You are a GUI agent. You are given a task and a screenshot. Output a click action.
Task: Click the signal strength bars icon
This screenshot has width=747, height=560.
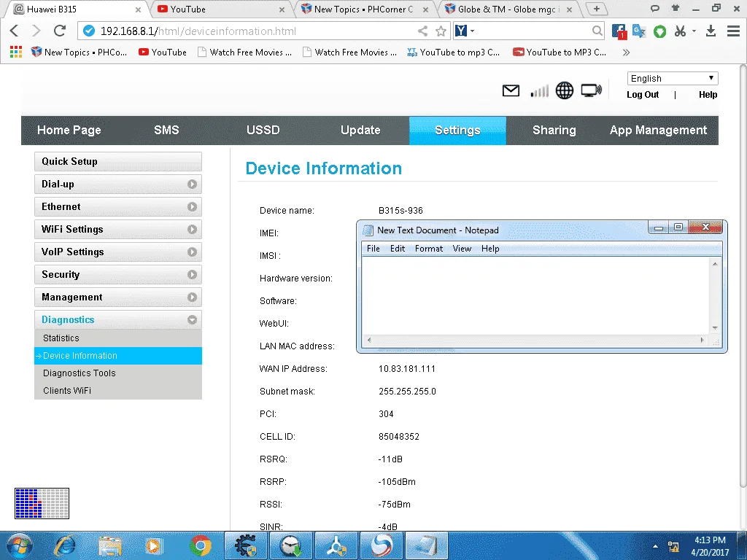(x=539, y=90)
